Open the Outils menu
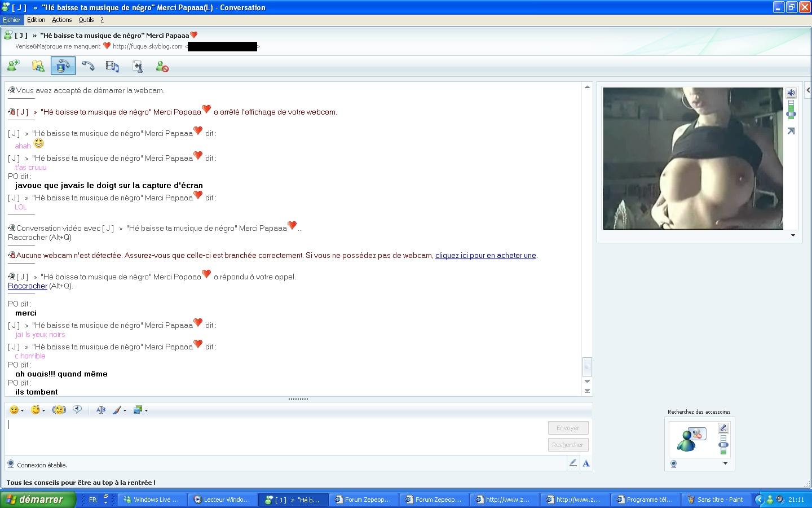Image resolution: width=812 pixels, height=508 pixels. click(x=86, y=20)
